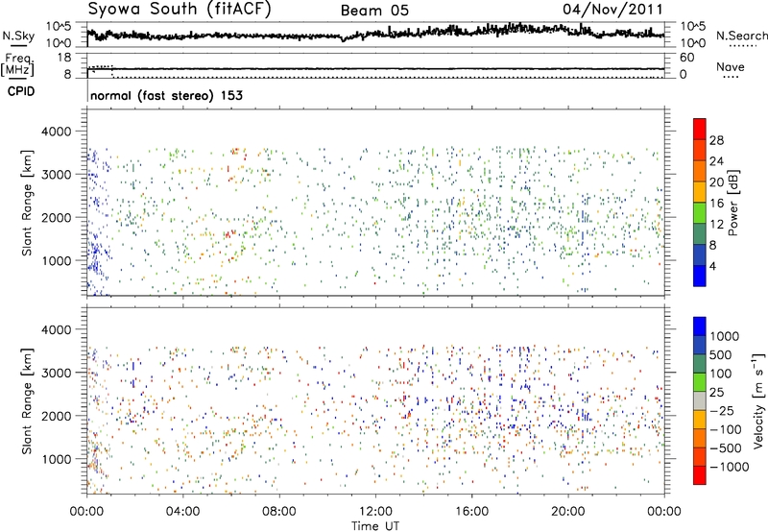
Task: Click the Velocity colorbar value '100'
Action: 721,374
